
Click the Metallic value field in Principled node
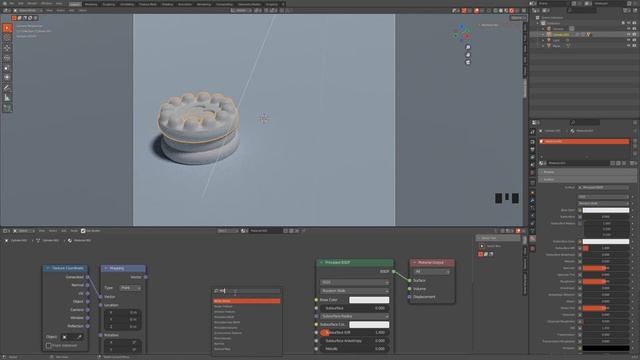[354, 349]
